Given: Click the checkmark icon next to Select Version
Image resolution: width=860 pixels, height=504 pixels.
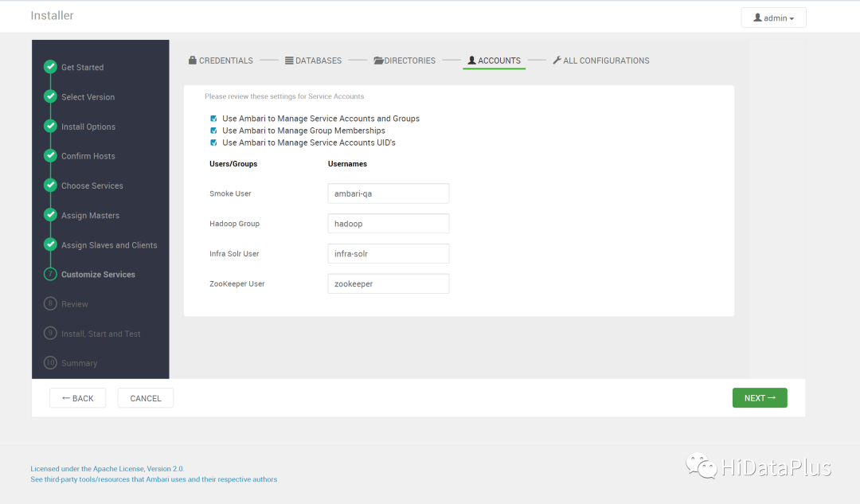Looking at the screenshot, I should [50, 96].
